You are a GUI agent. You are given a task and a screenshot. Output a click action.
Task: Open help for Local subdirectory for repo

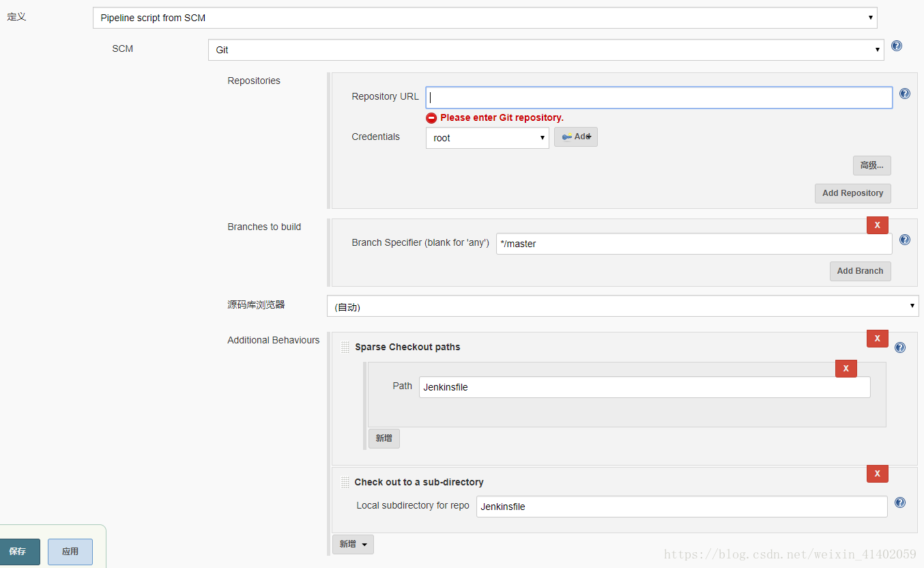900,502
